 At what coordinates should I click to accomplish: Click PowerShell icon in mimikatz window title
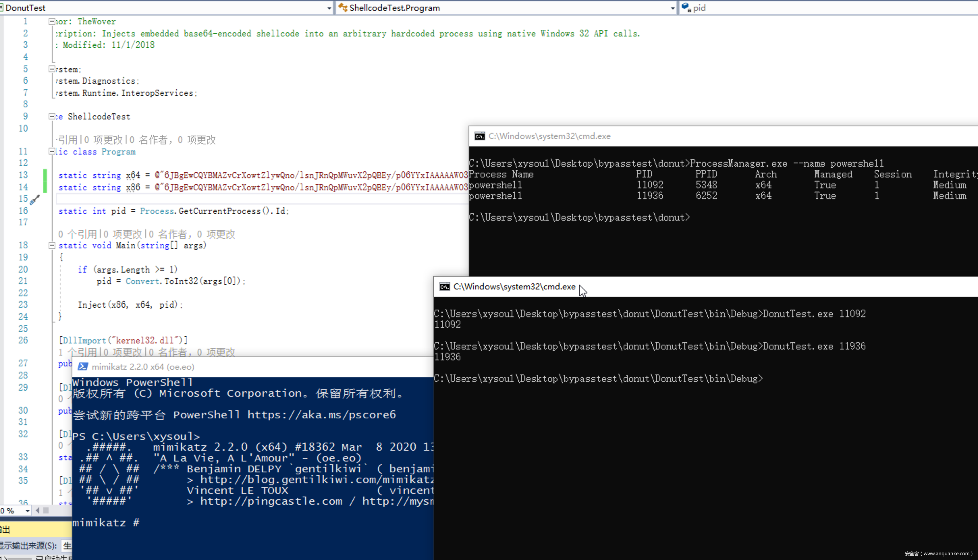[83, 367]
